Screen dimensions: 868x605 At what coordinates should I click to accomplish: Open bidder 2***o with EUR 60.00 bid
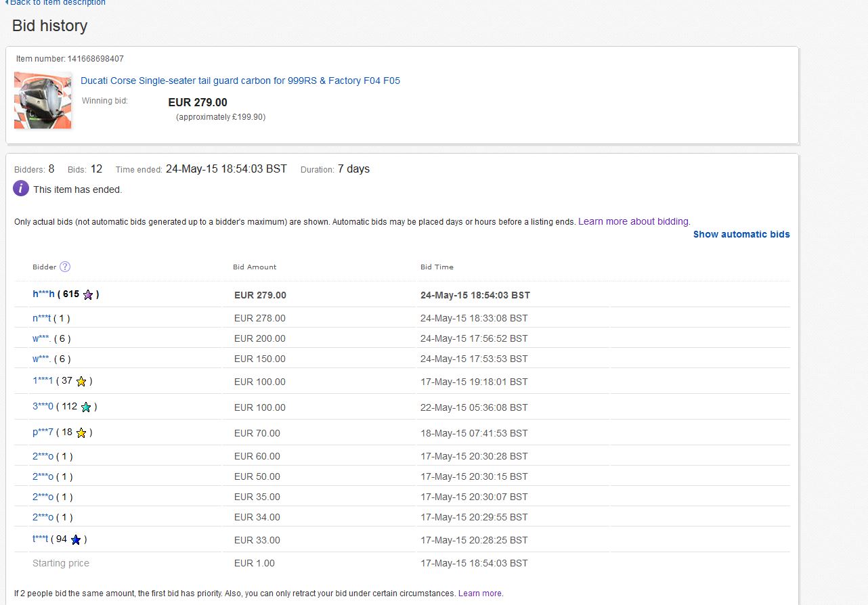coord(43,456)
